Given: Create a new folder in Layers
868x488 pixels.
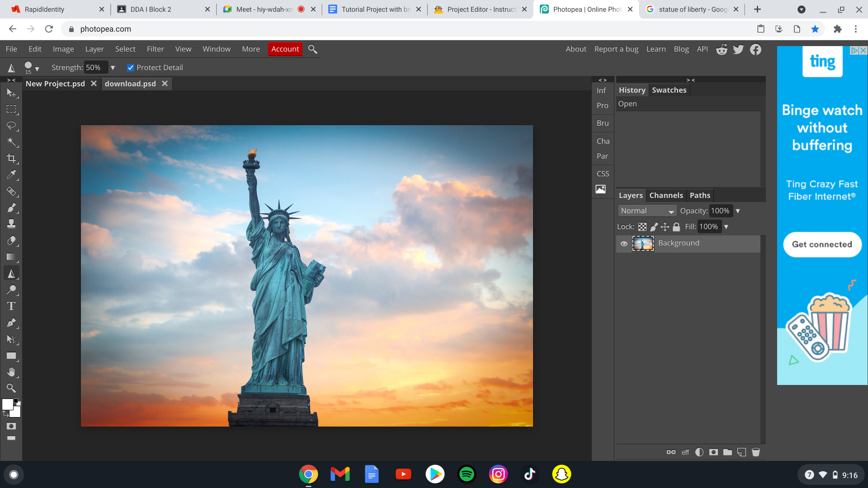Looking at the screenshot, I should (x=727, y=452).
